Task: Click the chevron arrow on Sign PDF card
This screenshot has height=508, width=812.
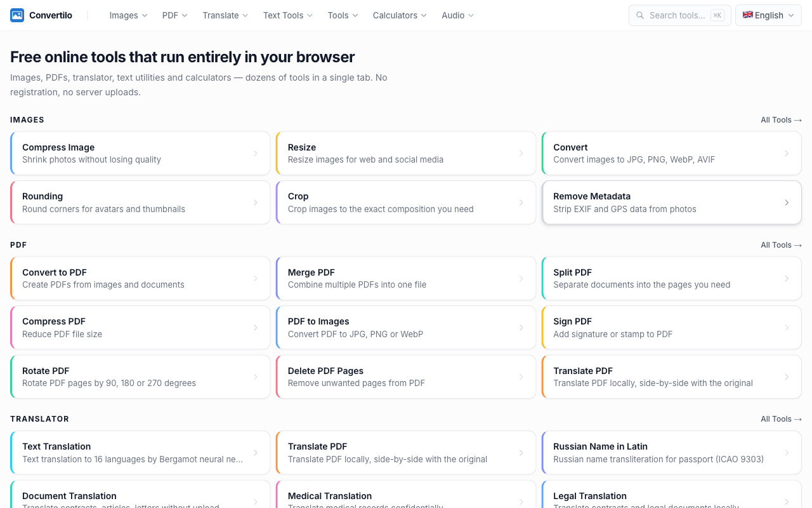Action: [x=787, y=328]
